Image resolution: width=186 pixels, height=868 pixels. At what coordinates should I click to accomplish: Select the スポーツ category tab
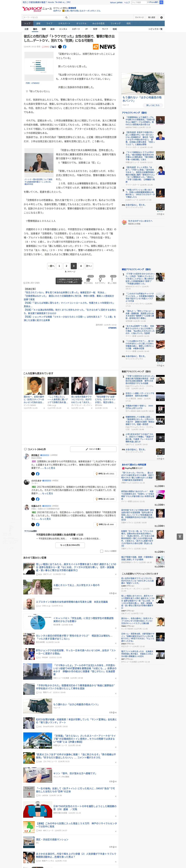coord(76,29)
